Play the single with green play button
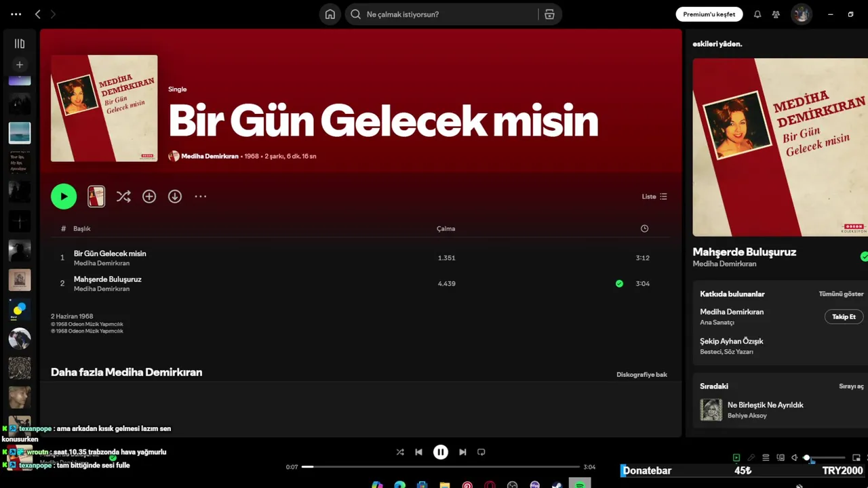The width and height of the screenshot is (868, 488). (64, 197)
